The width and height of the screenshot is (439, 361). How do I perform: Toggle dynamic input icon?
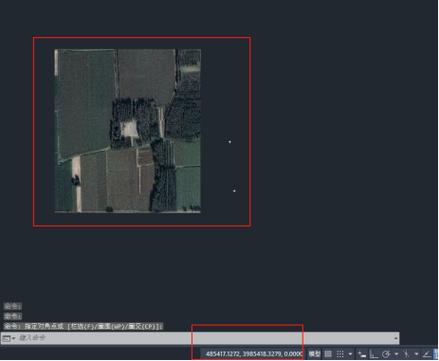point(362,354)
